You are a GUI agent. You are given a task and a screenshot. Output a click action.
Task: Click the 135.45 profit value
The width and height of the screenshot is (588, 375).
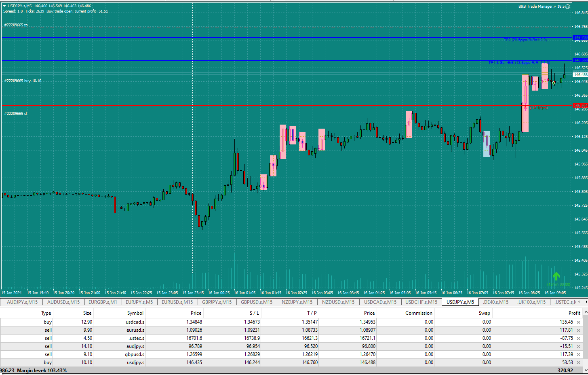(x=566, y=322)
